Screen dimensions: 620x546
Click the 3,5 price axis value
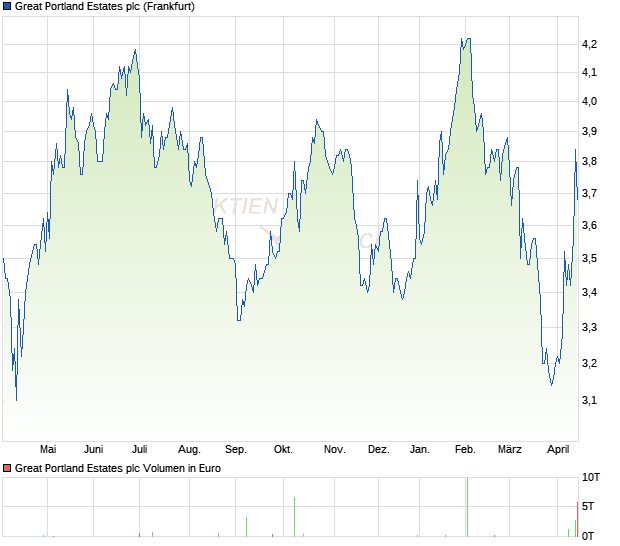[x=589, y=259]
